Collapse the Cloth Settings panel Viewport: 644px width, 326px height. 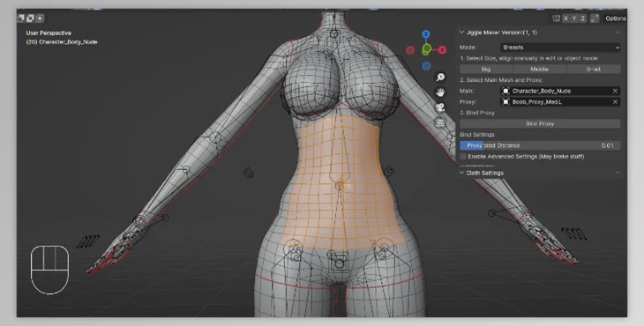461,173
